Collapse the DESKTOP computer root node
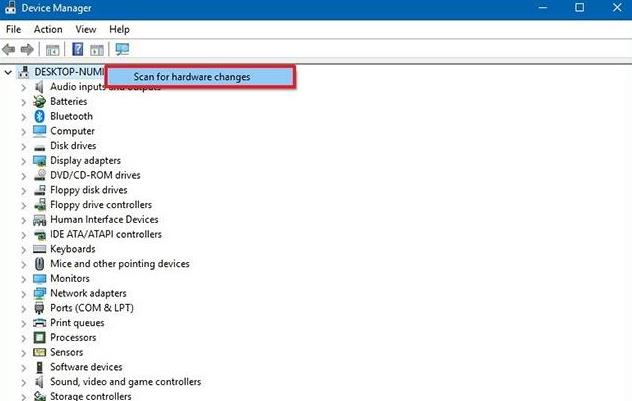 click(x=9, y=72)
